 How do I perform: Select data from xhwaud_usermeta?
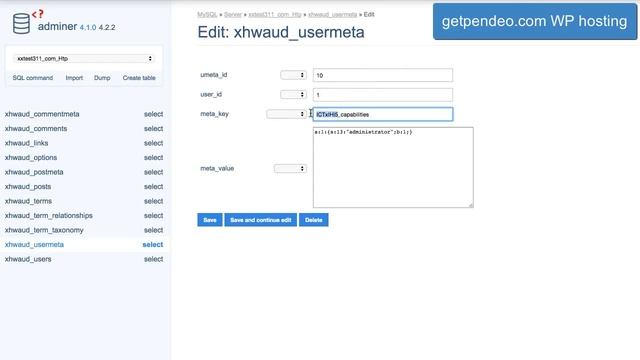pyautogui.click(x=153, y=244)
